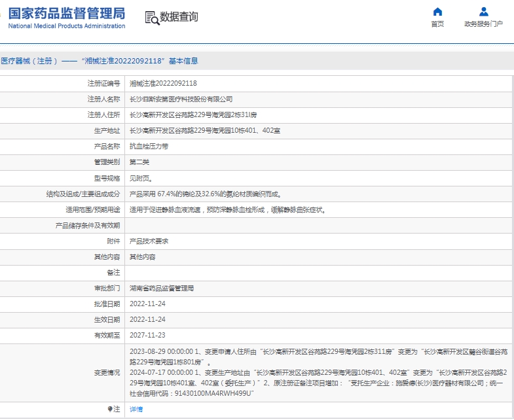This screenshot has height=420, width=514.
Task: Click the 结构及组成/主要组成成分 row label
Action: [x=83, y=194]
